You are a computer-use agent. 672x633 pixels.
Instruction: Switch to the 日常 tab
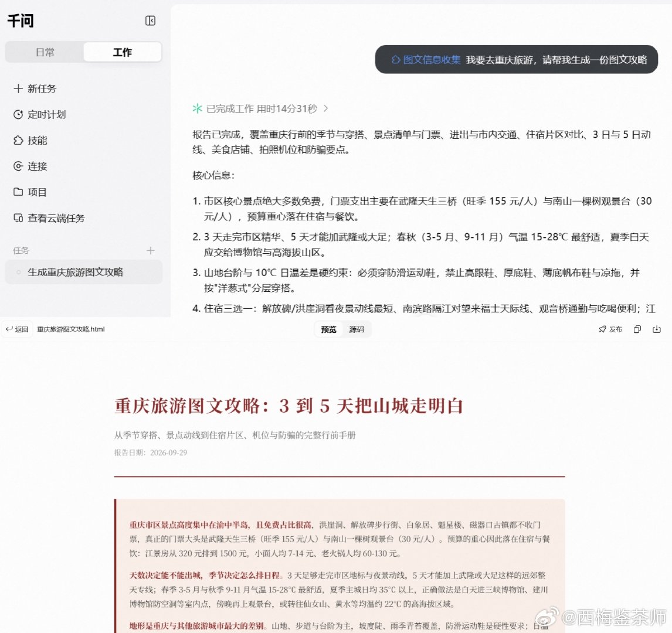point(45,52)
